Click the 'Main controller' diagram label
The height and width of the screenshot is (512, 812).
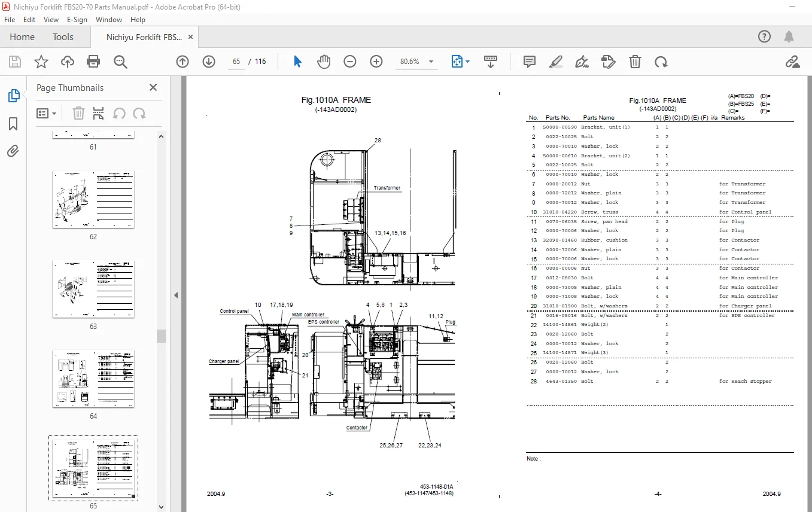click(x=308, y=315)
